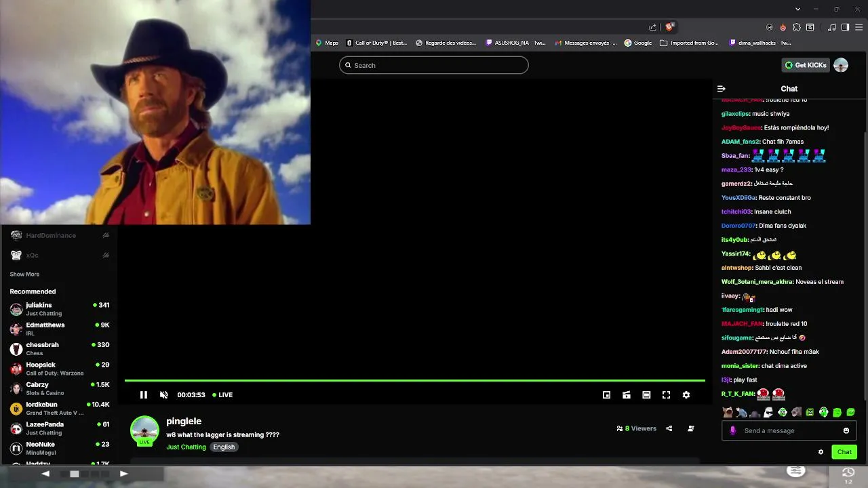The height and width of the screenshot is (488, 868).
Task: Open Messages envoyés bookmark
Action: [586, 43]
